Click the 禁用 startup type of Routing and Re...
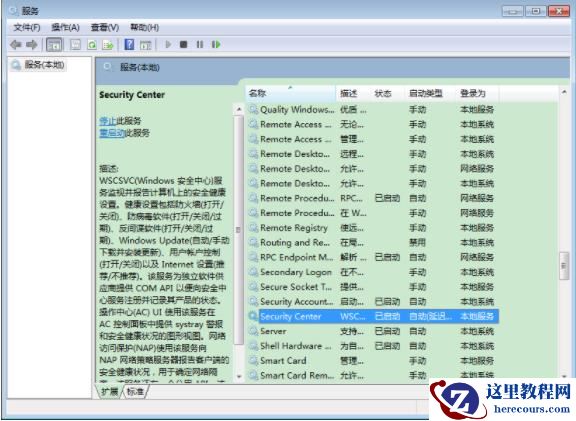 click(x=417, y=242)
